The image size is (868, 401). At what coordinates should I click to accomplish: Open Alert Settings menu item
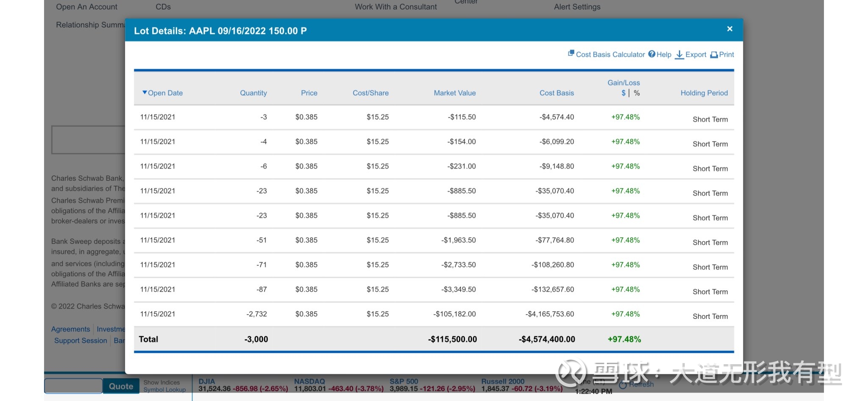(577, 7)
